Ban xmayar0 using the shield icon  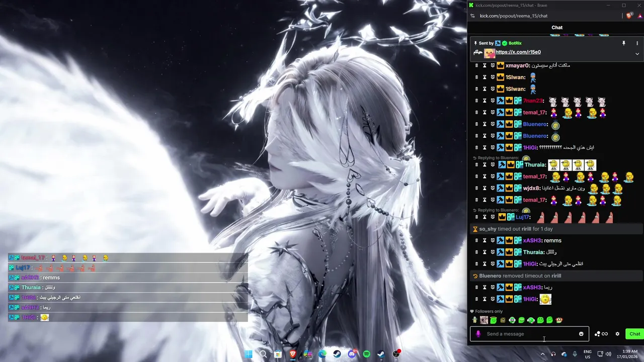coord(493,65)
